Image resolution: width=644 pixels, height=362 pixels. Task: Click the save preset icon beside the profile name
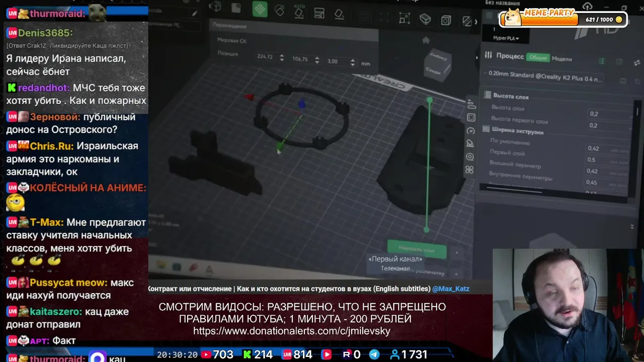point(623,81)
